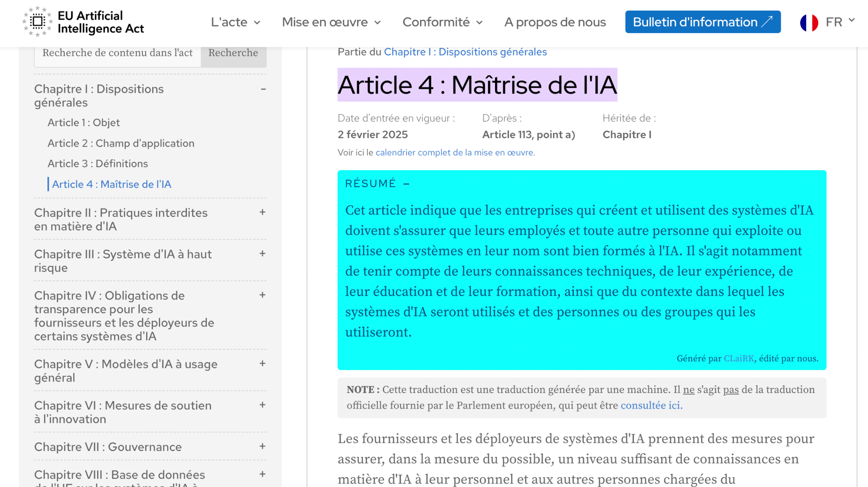Screen dimensions: 868x487
Task: Expand Chapitre IV transparence section
Action: [262, 295]
